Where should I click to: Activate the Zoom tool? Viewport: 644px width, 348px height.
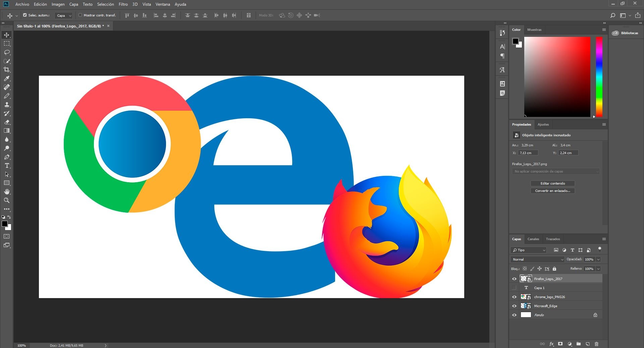pos(7,200)
